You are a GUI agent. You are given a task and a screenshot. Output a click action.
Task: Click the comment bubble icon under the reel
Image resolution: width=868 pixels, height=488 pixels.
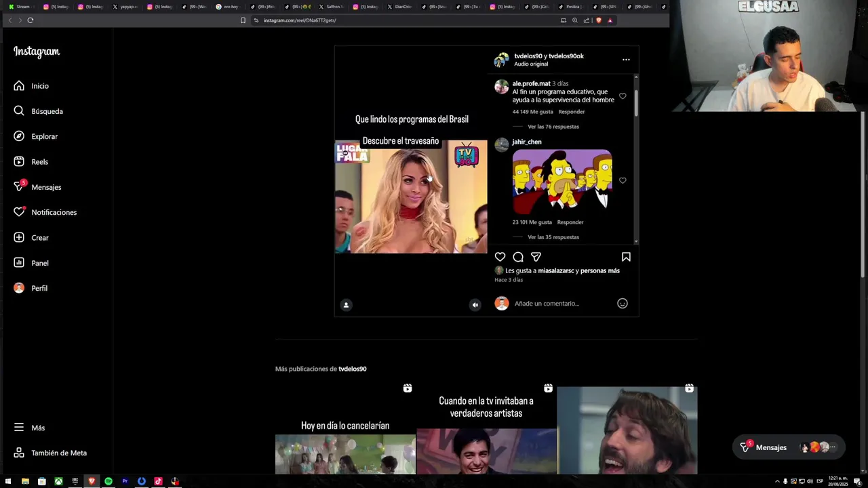pyautogui.click(x=518, y=257)
